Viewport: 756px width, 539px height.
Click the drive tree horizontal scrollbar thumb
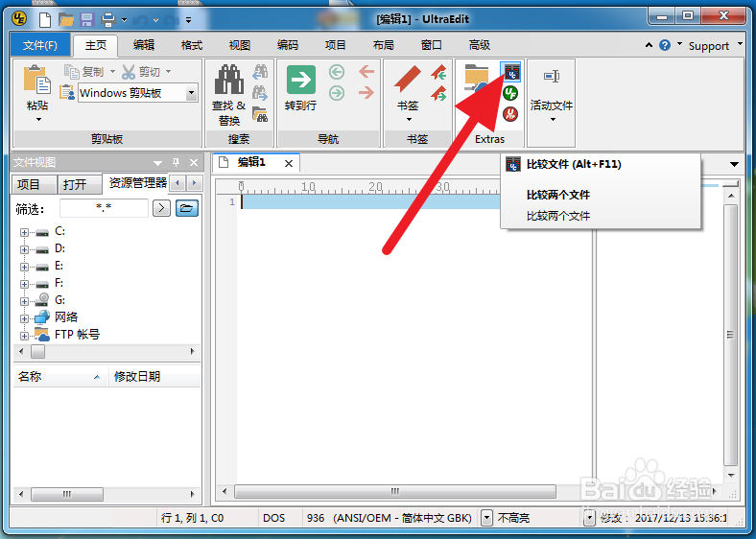38,351
